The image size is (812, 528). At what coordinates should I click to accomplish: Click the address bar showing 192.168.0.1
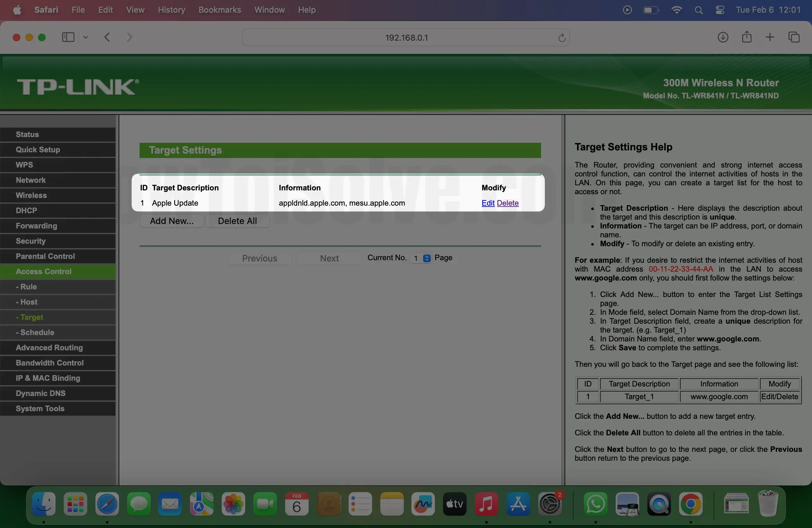tap(406, 37)
